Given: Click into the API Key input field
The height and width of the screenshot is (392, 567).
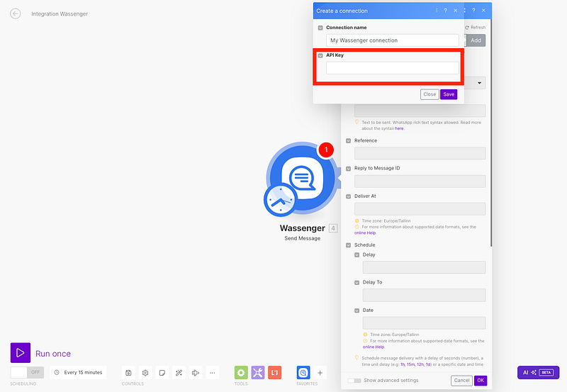Looking at the screenshot, I should point(393,68).
